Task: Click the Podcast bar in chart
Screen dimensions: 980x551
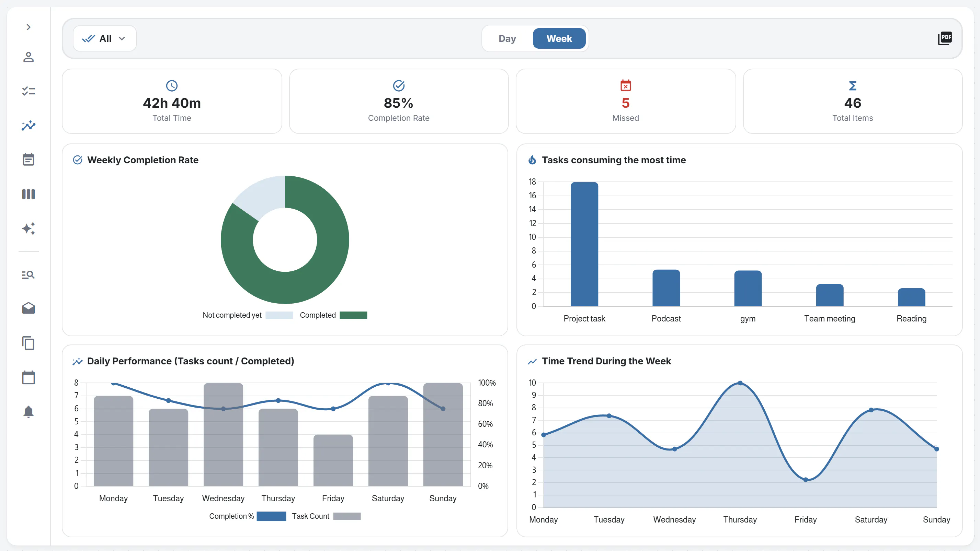Action: coord(666,288)
